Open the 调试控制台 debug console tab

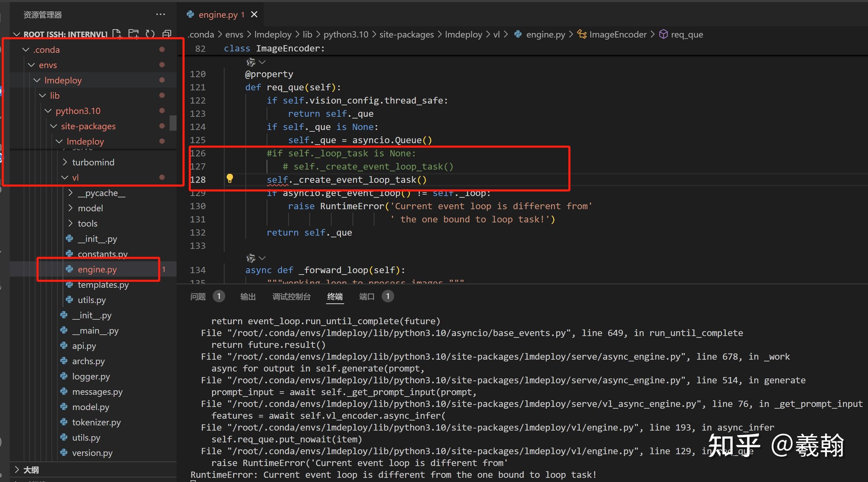291,296
